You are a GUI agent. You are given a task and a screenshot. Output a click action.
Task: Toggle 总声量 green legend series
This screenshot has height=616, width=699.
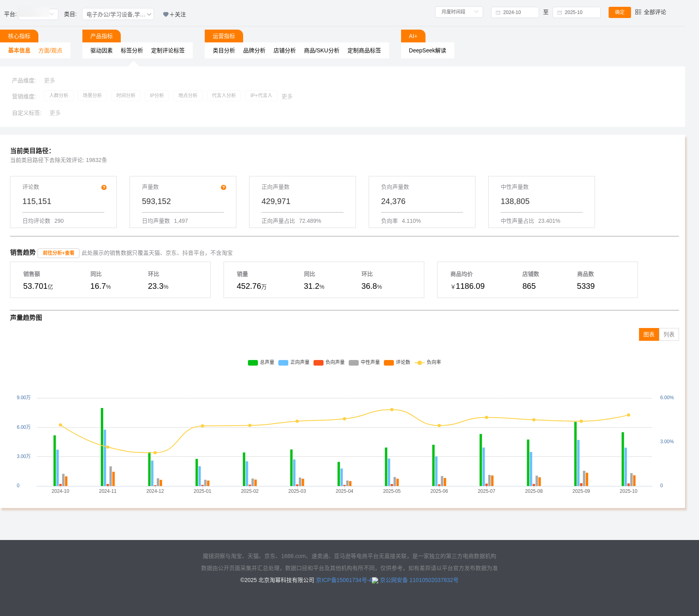pyautogui.click(x=253, y=362)
